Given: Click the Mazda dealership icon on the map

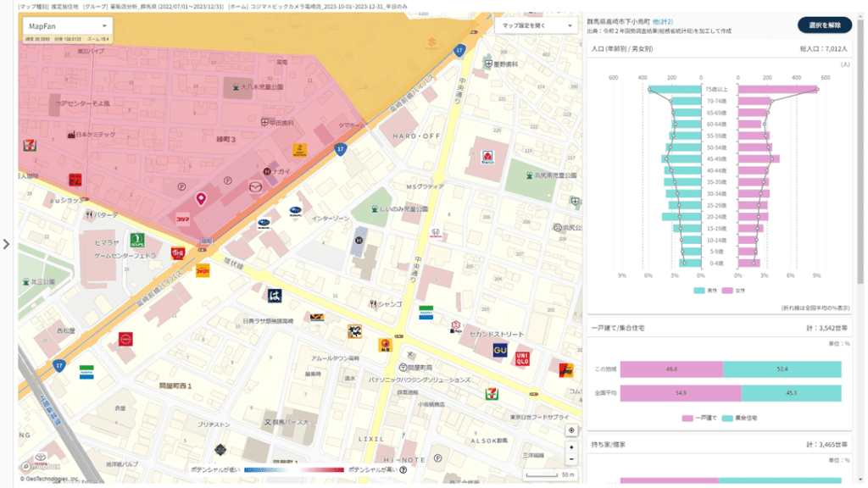Looking at the screenshot, I should point(255,186).
